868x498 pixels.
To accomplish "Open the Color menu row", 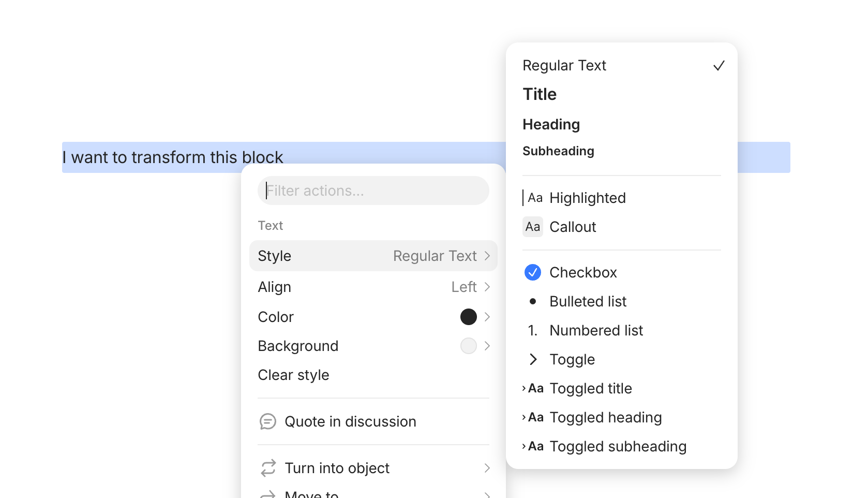I will click(373, 317).
